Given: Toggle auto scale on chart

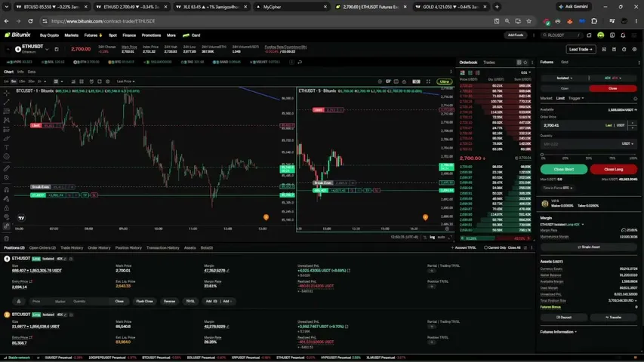Looking at the screenshot, I should pos(441,238).
